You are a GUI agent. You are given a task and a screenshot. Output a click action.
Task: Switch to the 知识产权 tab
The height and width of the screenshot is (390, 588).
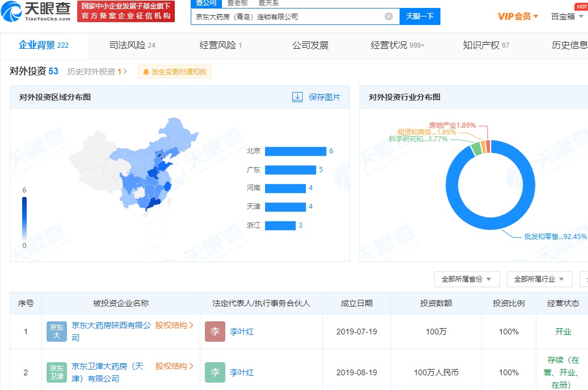click(x=486, y=45)
